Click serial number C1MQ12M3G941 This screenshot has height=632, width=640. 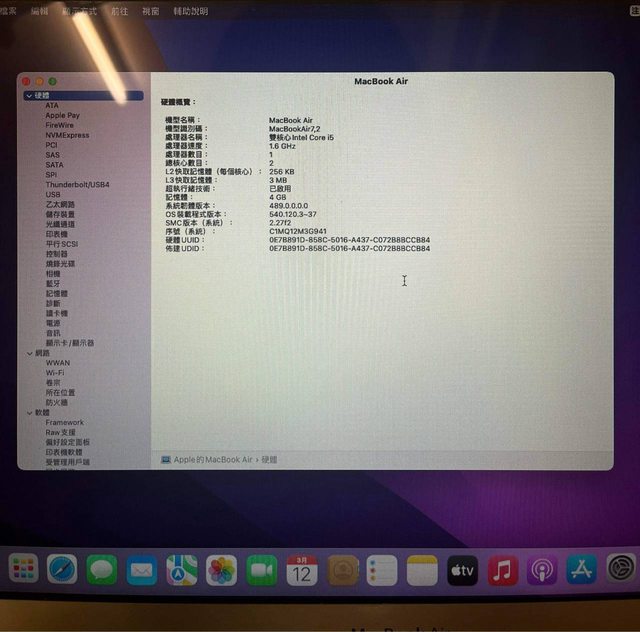click(298, 231)
